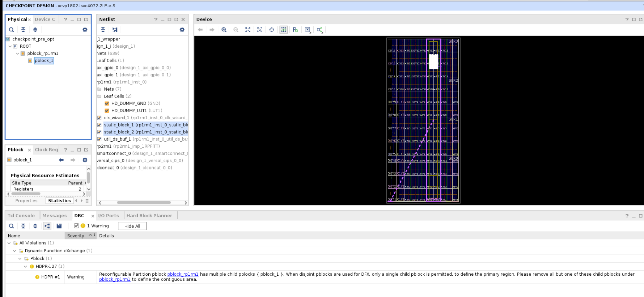
Task: Collapse all items in Physical panel
Action: point(23,30)
